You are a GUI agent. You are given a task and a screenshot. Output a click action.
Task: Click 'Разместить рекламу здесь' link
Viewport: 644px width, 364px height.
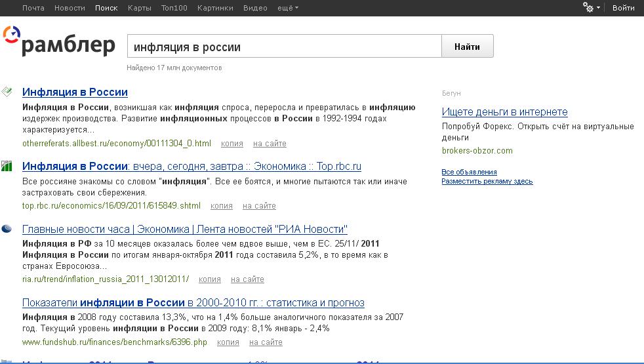(x=487, y=181)
